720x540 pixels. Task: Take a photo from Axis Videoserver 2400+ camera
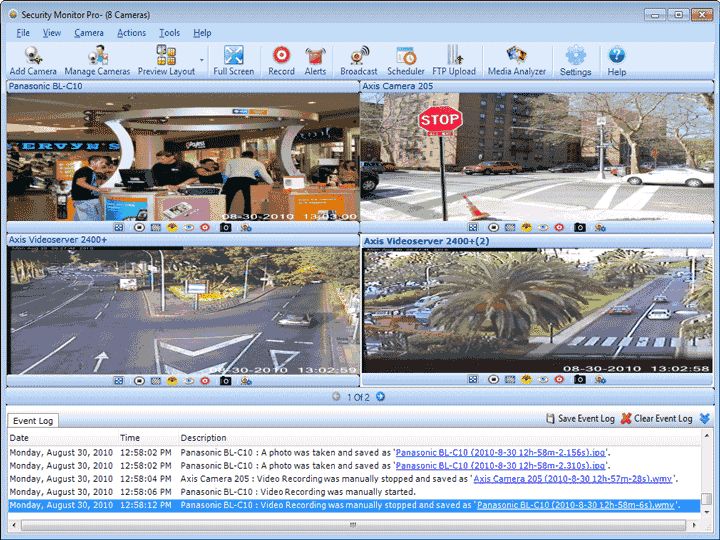point(225,381)
